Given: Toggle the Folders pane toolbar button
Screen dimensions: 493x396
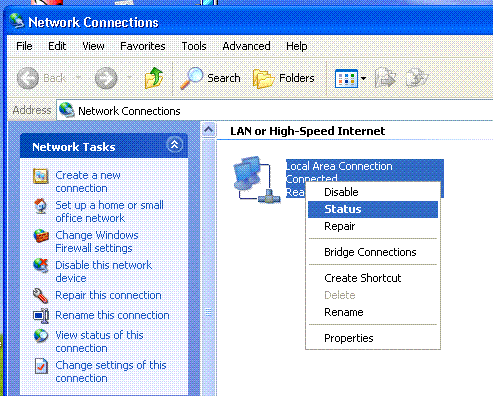Looking at the screenshot, I should coord(284,78).
